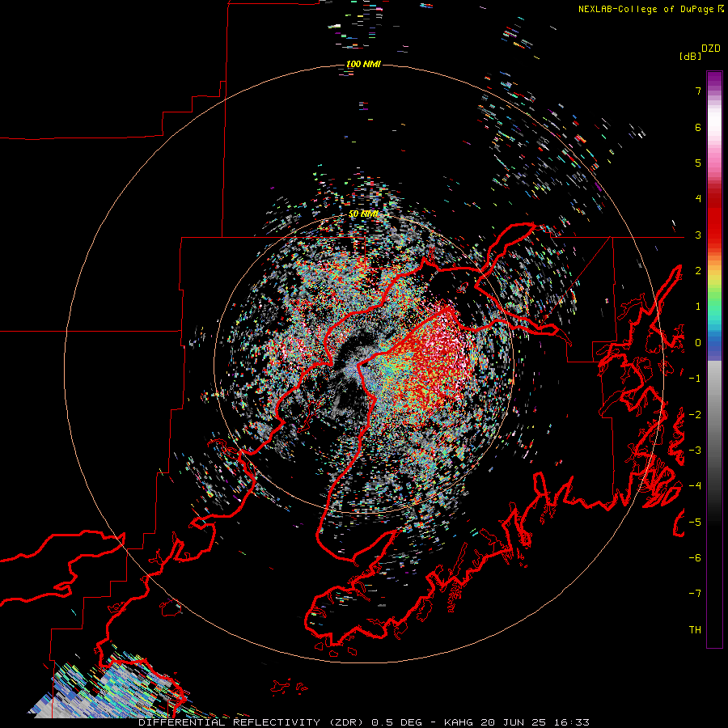Click the TH threshold label on the legend

point(695,630)
